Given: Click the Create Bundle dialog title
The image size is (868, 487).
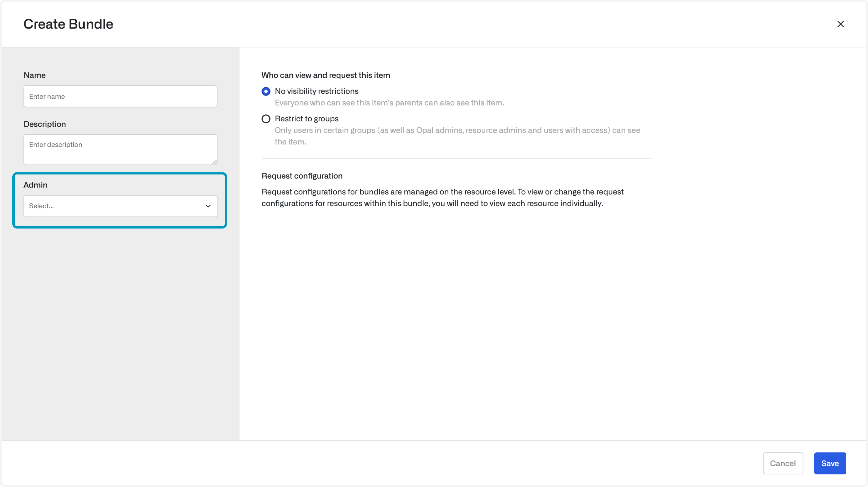Looking at the screenshot, I should 68,24.
